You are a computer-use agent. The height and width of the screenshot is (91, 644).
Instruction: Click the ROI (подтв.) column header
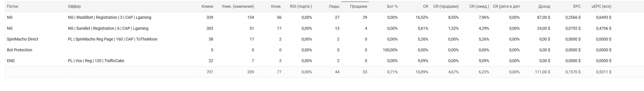pos(301,7)
